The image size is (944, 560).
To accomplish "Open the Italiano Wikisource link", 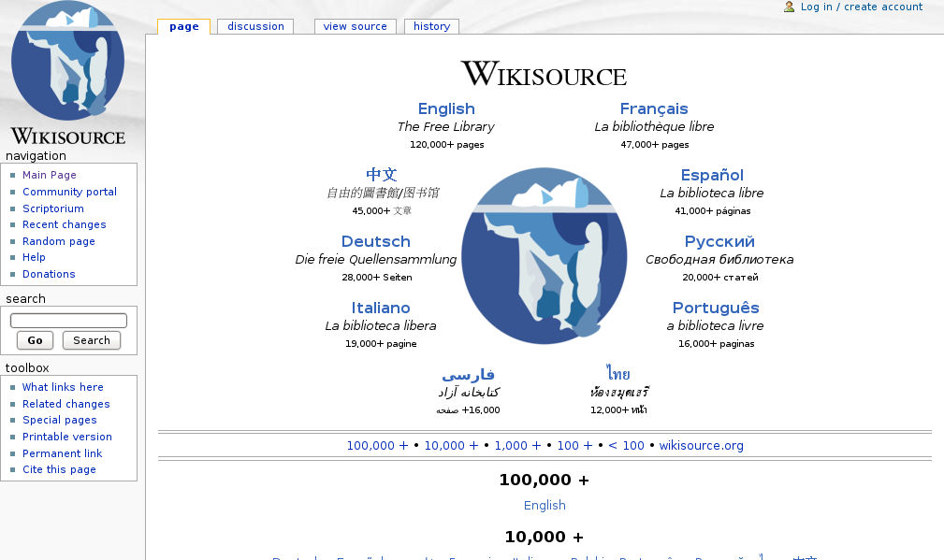I will click(x=381, y=308).
